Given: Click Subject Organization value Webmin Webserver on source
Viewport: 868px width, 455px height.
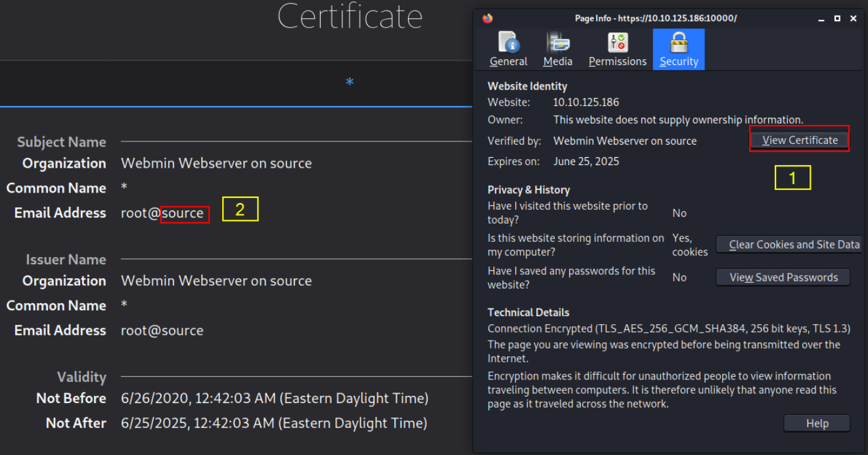Looking at the screenshot, I should 216,163.
